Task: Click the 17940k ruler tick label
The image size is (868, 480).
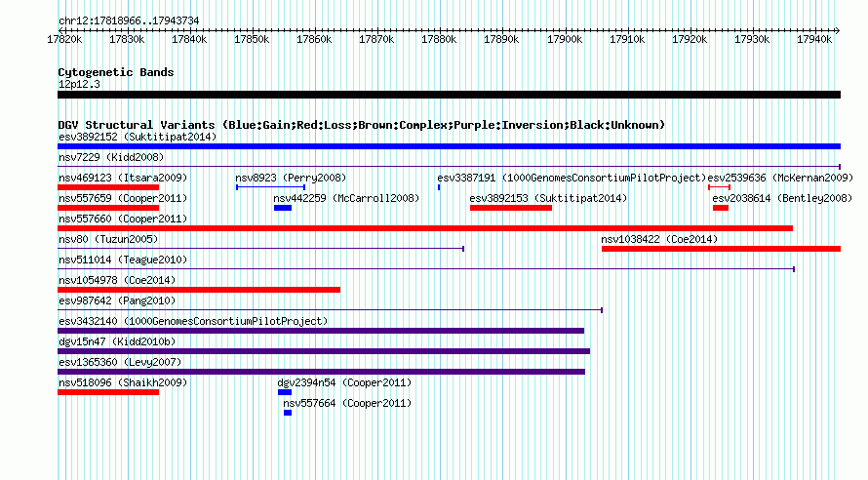Action: 814,39
